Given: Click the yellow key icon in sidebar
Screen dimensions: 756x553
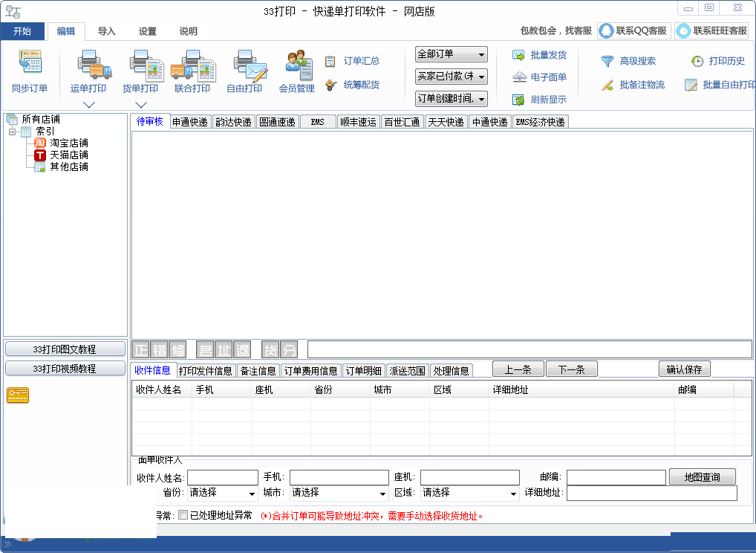Looking at the screenshot, I should tap(18, 395).
